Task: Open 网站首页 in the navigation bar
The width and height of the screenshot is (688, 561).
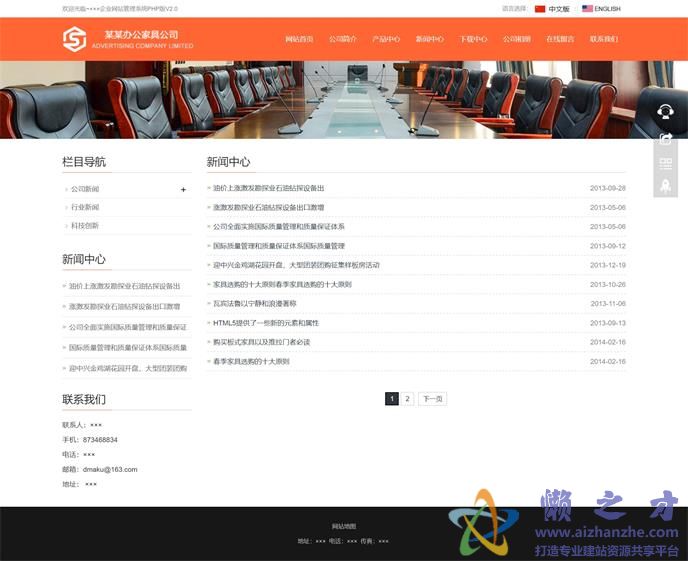Action: click(x=299, y=39)
